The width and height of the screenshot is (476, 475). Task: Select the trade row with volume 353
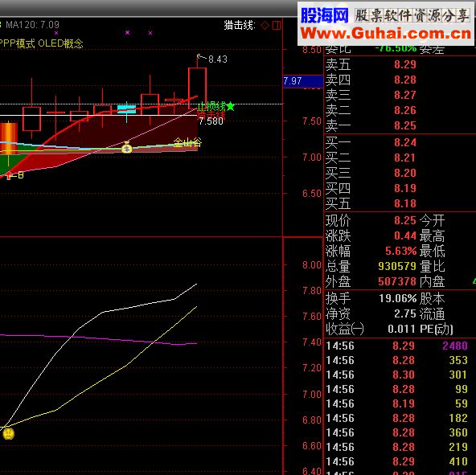pyautogui.click(x=400, y=360)
